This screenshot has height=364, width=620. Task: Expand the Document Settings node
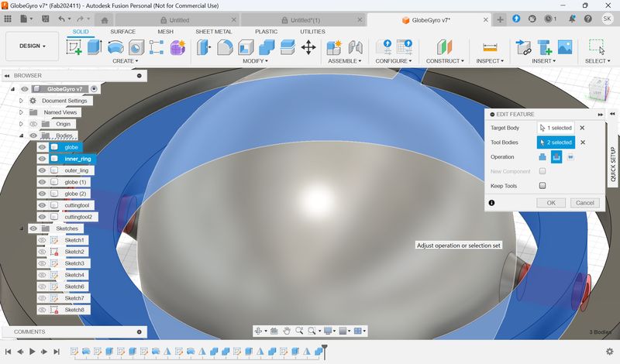click(22, 101)
